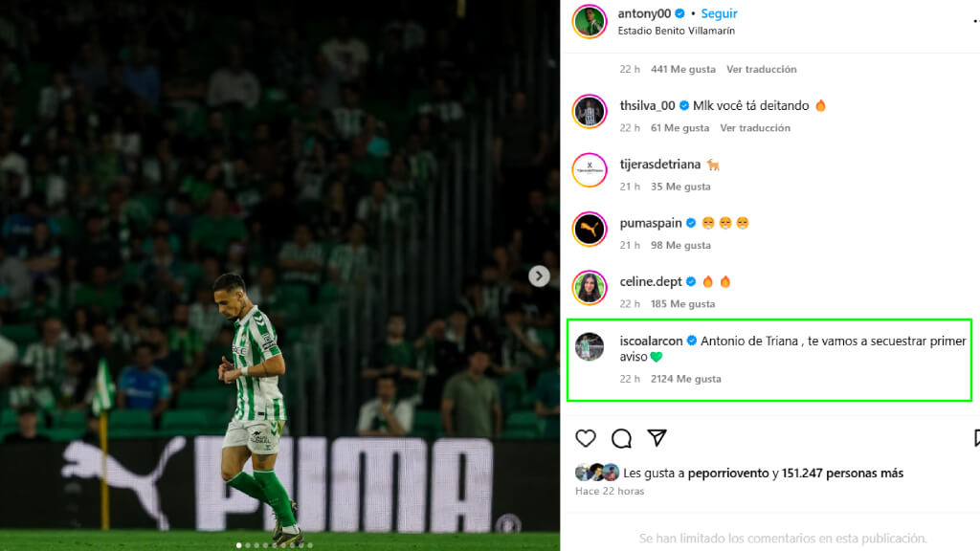Open tijerasdetriana avatar
This screenshot has width=980, height=551.
click(590, 170)
